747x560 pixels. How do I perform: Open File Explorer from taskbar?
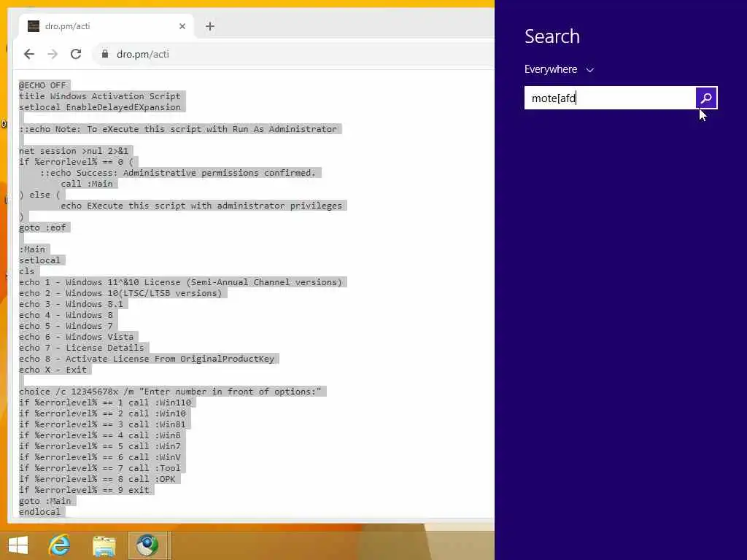pos(104,545)
